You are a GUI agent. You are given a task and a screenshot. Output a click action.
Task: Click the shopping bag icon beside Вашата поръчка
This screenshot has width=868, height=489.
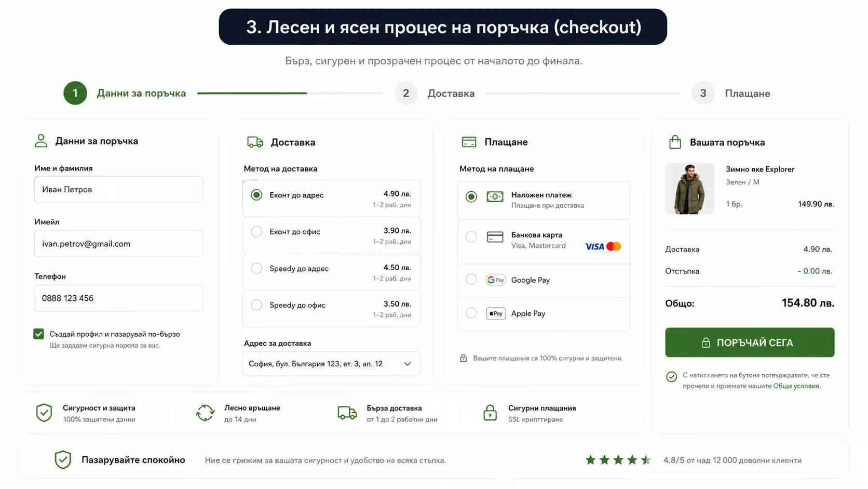(675, 142)
